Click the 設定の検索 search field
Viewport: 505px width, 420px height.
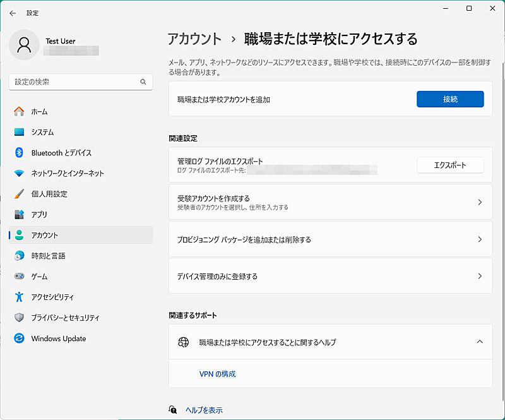click(x=81, y=81)
